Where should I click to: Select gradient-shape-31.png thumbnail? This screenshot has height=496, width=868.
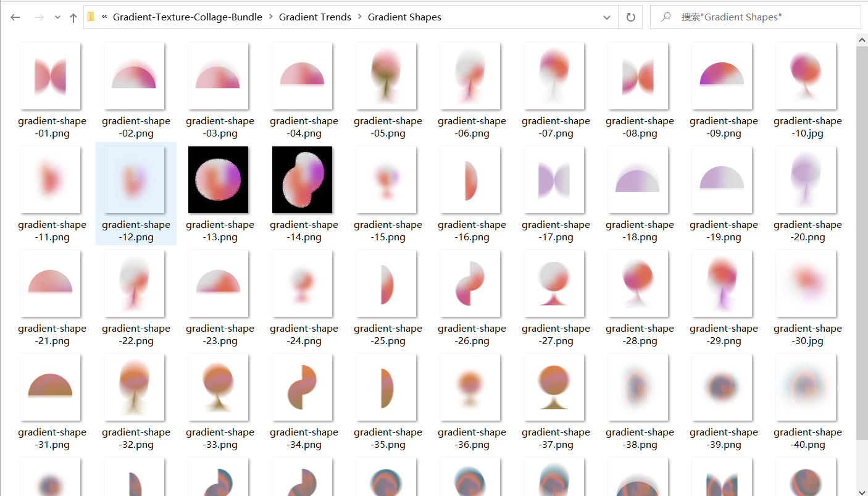51,387
